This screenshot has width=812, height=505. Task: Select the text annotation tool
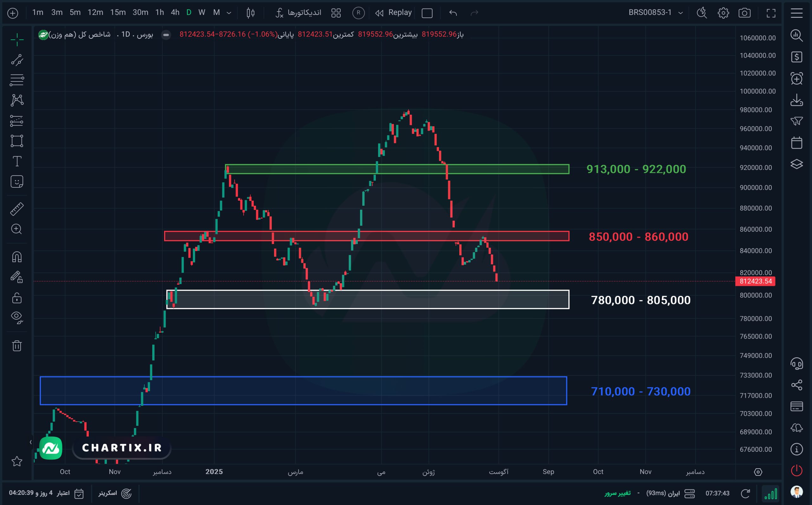coord(17,161)
